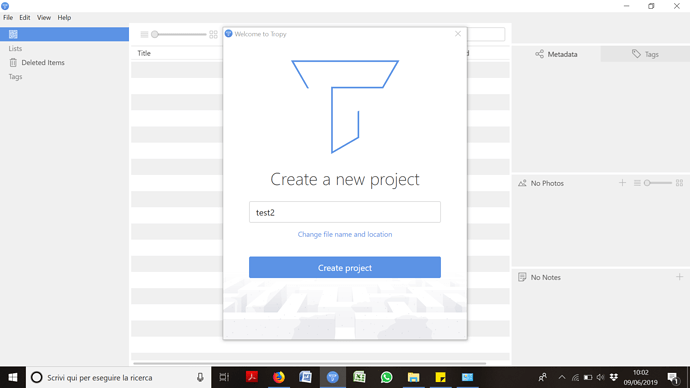Viewport: 690px width, 388px height.
Task: Open the Help menu
Action: click(64, 18)
